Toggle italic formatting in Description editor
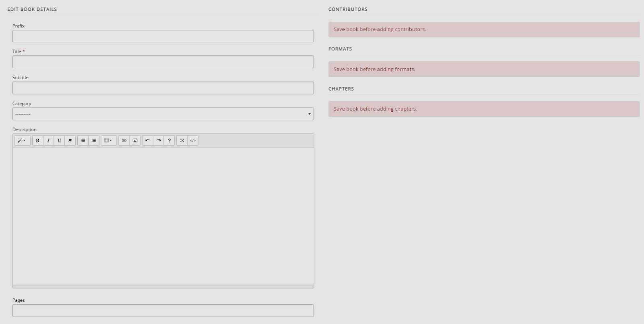The image size is (644, 324). point(48,140)
